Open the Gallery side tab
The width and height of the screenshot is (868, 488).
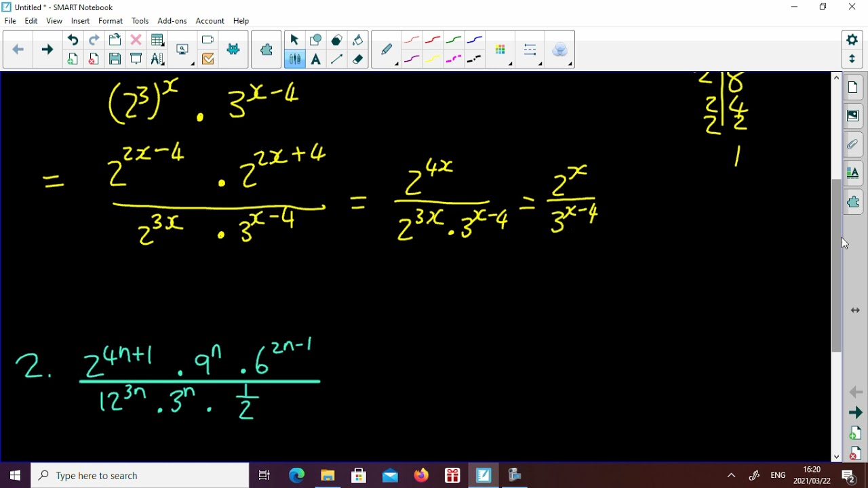point(853,117)
